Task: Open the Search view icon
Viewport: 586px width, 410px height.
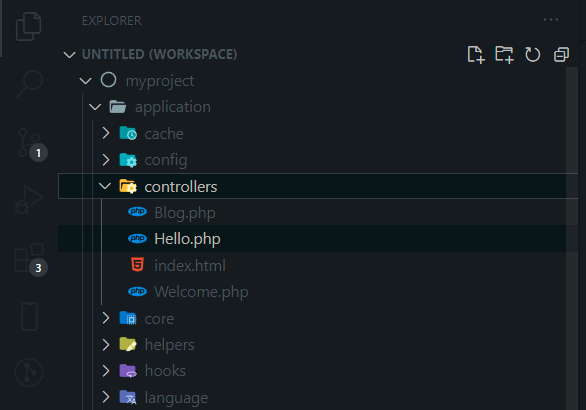Action: pos(30,84)
